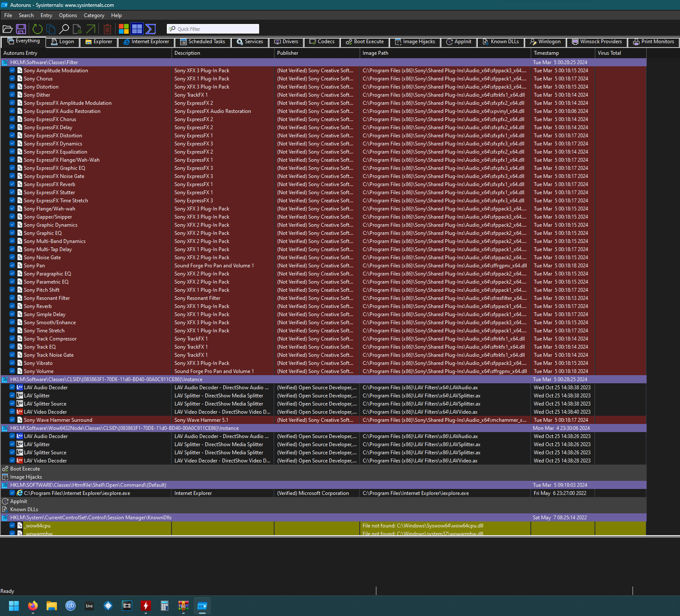
Task: Sort by the Publisher column header
Action: pyautogui.click(x=287, y=53)
